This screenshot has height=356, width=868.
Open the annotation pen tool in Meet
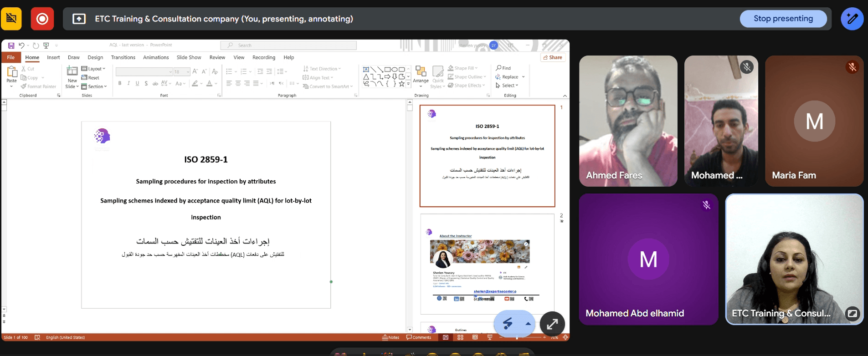click(x=852, y=19)
